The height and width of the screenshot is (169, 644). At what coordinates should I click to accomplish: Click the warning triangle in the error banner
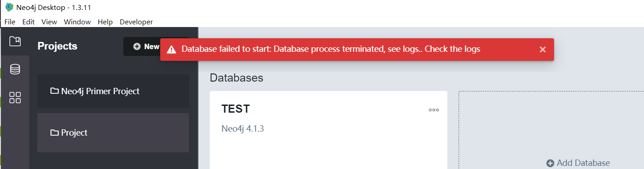tap(171, 50)
